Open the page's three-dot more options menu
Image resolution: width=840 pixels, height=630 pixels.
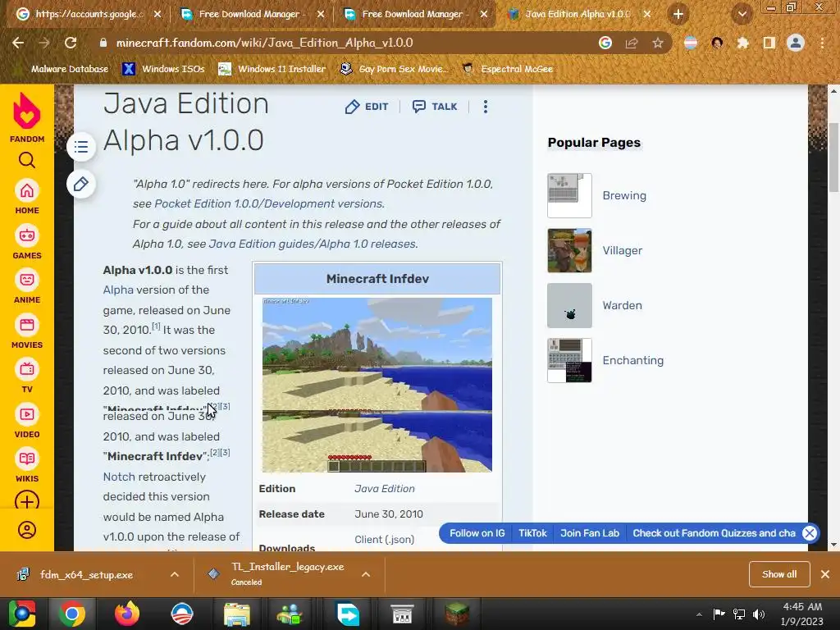[486, 107]
